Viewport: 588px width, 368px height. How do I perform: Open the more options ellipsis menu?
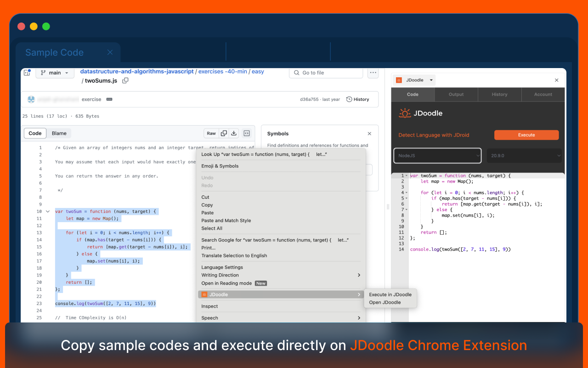click(373, 73)
